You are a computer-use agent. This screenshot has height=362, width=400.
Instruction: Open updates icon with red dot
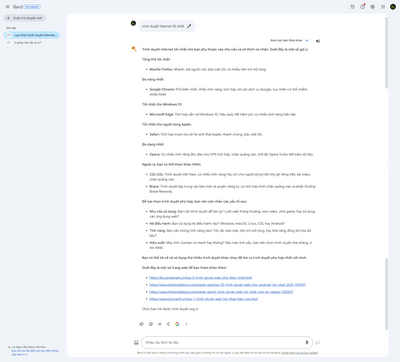pos(363,7)
